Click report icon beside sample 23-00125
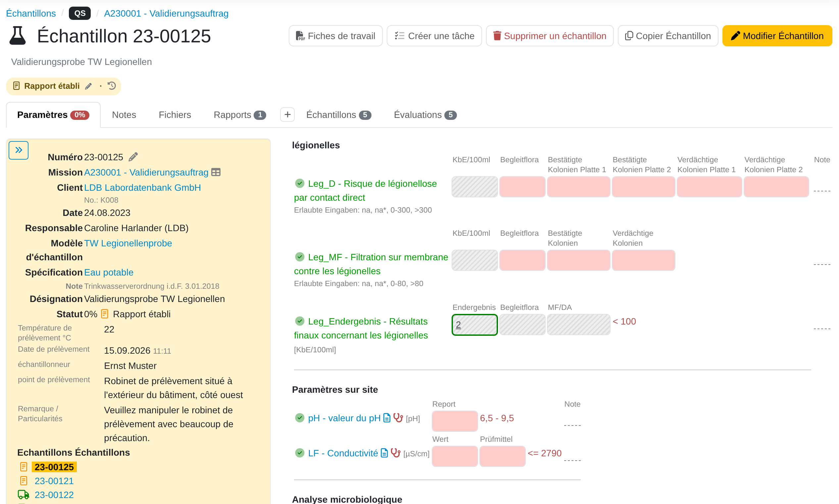 click(x=24, y=467)
